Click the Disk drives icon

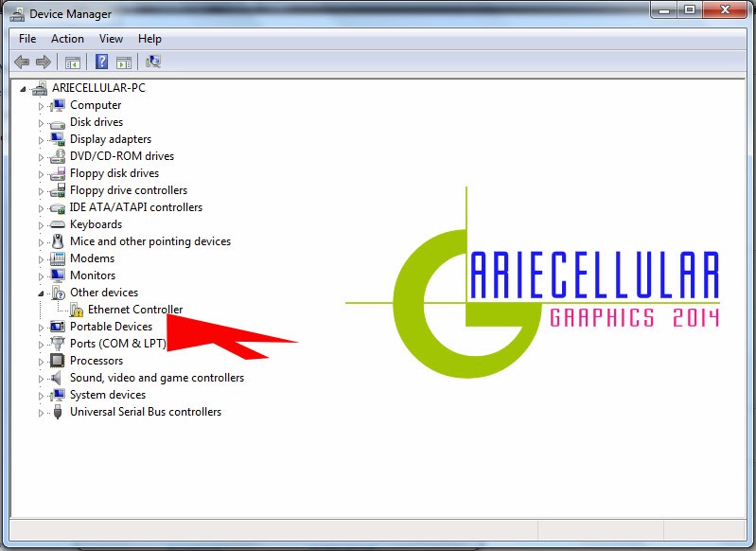(x=58, y=123)
